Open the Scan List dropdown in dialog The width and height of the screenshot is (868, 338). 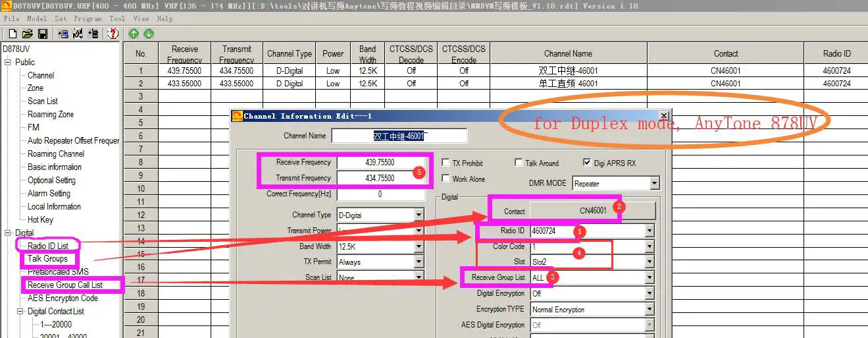[x=419, y=278]
